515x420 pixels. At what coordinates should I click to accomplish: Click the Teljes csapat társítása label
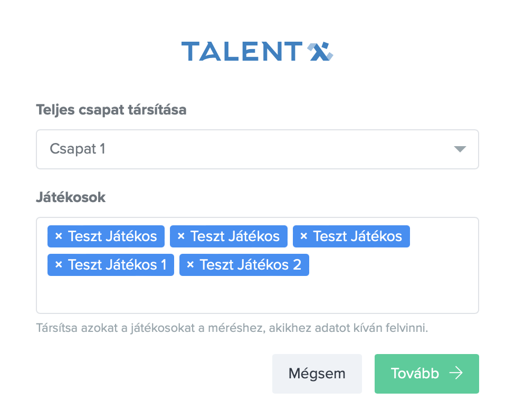(x=111, y=110)
